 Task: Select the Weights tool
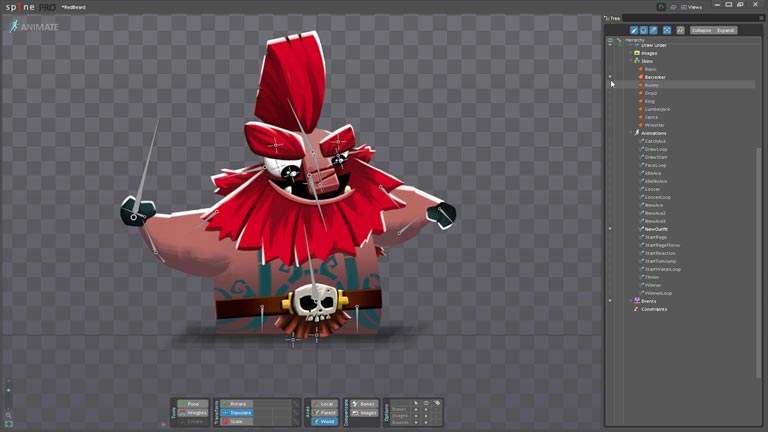coord(192,412)
